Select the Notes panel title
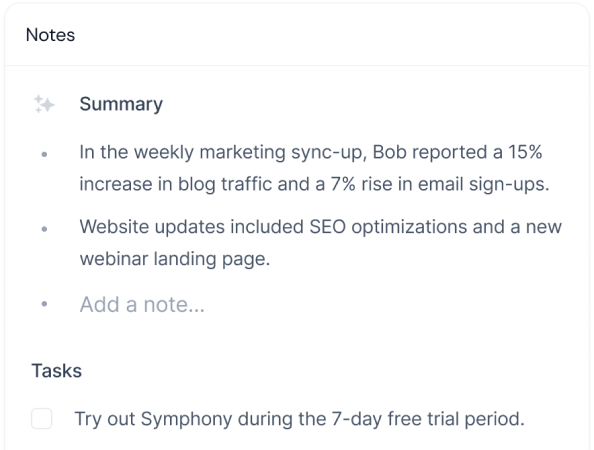The width and height of the screenshot is (594, 450). (50, 35)
